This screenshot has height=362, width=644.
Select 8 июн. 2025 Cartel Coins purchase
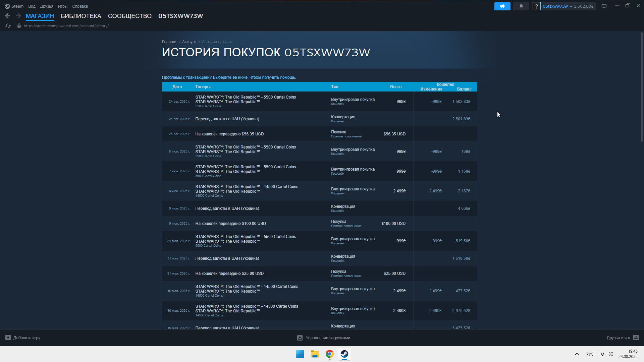319,151
